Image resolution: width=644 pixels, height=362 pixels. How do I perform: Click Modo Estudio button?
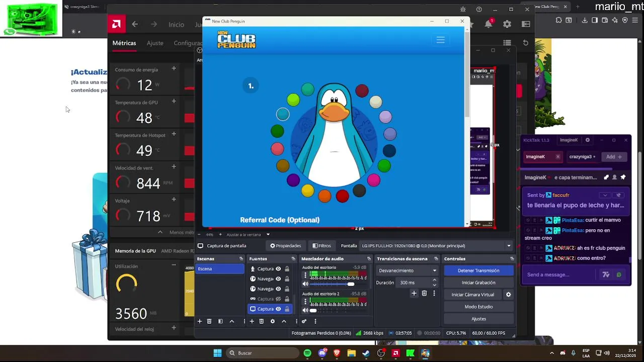click(x=478, y=307)
